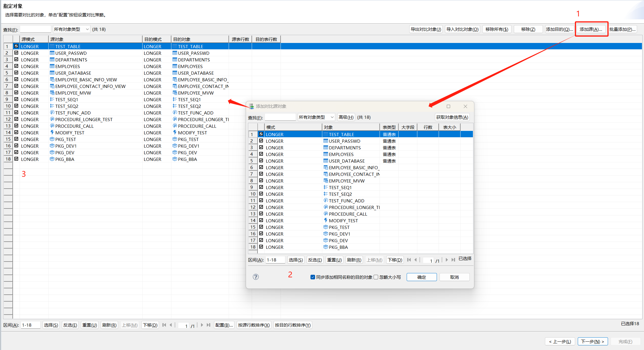Click previous page arrow in dialog pagination

click(x=416, y=260)
